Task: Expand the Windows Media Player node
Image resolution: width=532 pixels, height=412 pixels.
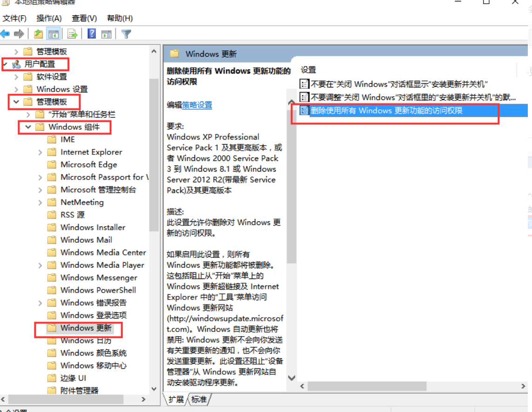Action: point(40,266)
